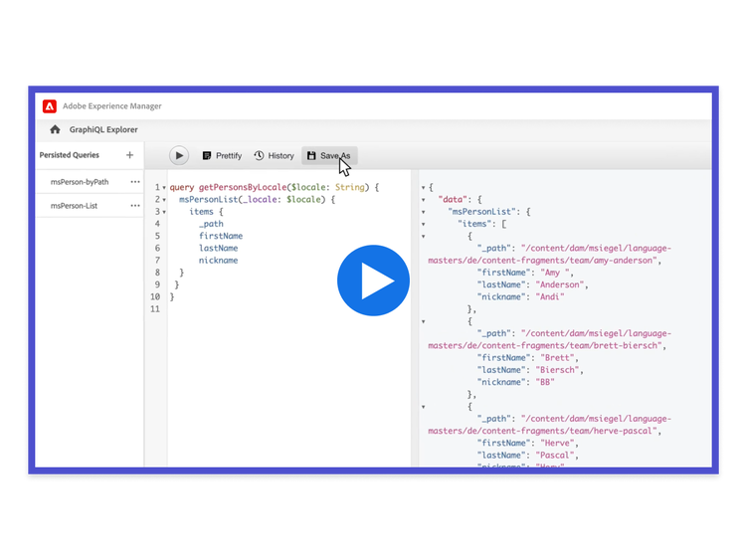Add a persisted query with the plus icon
The height and width of the screenshot is (560, 746).
click(x=129, y=155)
